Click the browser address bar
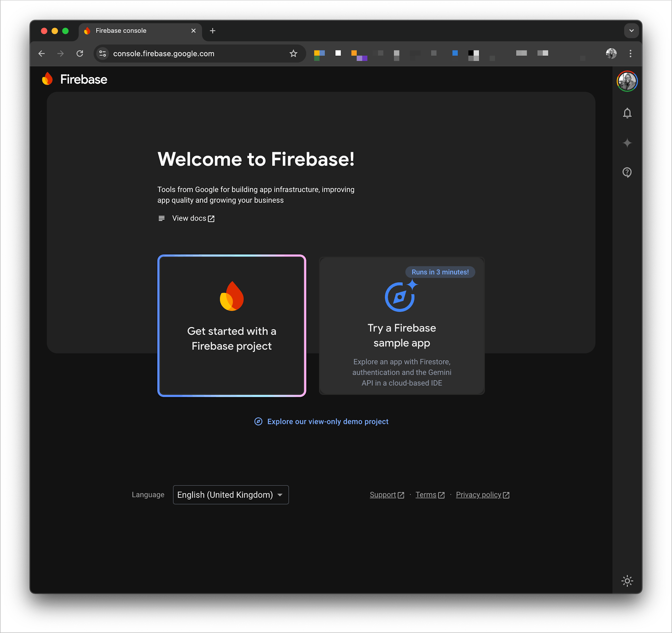This screenshot has height=633, width=672. pyautogui.click(x=189, y=53)
